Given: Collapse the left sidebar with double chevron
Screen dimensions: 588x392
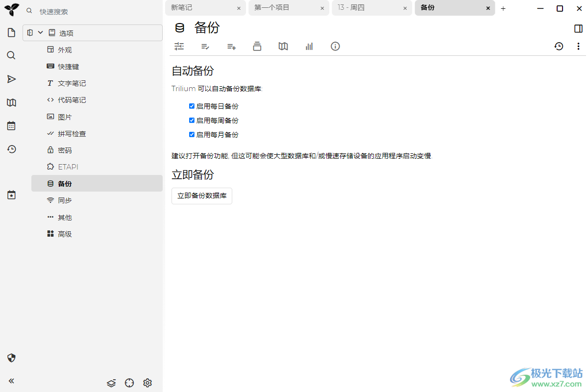Looking at the screenshot, I should point(11,381).
